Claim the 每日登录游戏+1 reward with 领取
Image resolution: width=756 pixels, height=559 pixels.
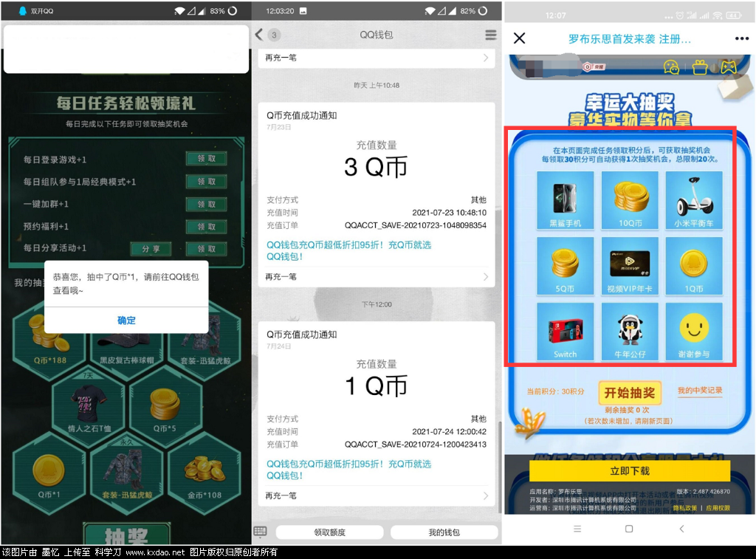coord(206,159)
